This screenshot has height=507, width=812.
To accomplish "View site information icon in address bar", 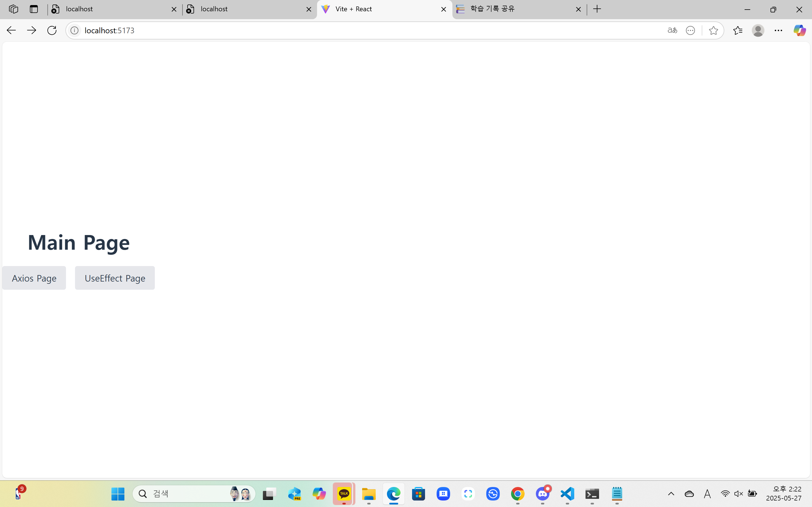I will tap(74, 30).
